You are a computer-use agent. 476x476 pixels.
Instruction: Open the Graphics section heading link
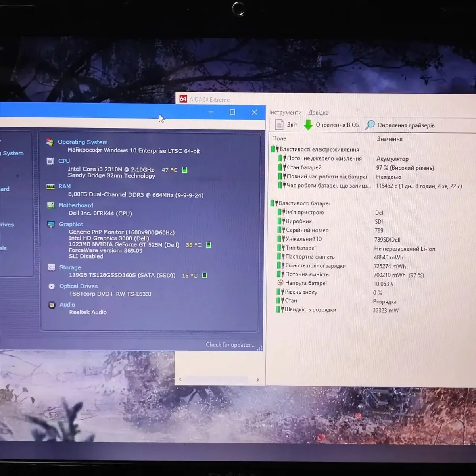71,224
